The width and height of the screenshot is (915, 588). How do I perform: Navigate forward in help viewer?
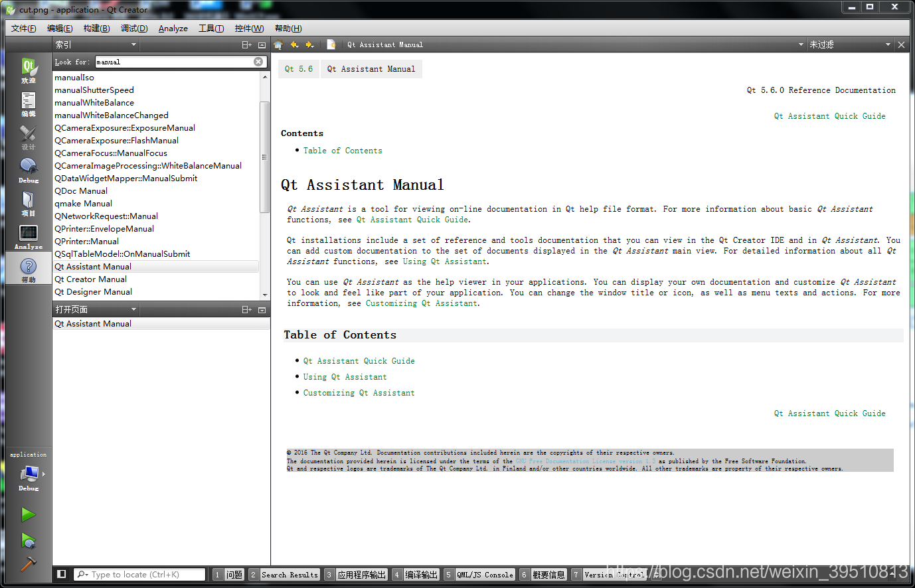click(309, 44)
